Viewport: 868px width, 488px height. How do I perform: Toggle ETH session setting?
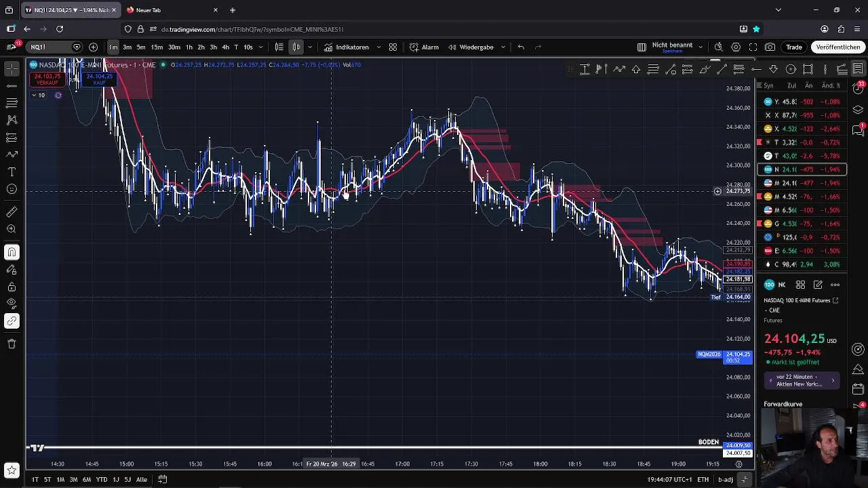pyautogui.click(x=703, y=479)
